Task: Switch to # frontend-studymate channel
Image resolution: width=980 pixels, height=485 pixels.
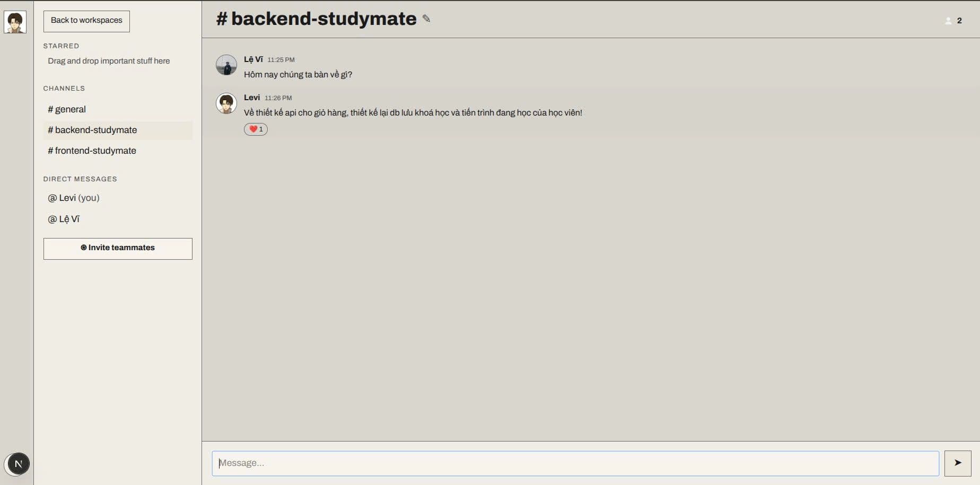Action: pos(118,151)
